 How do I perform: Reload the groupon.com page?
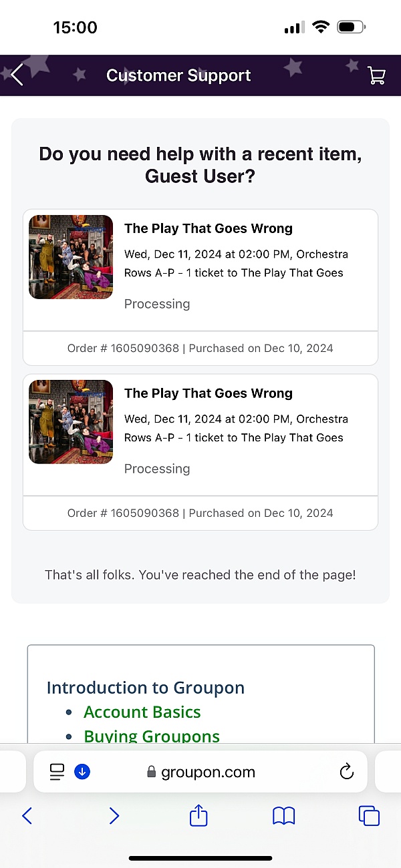(x=346, y=773)
